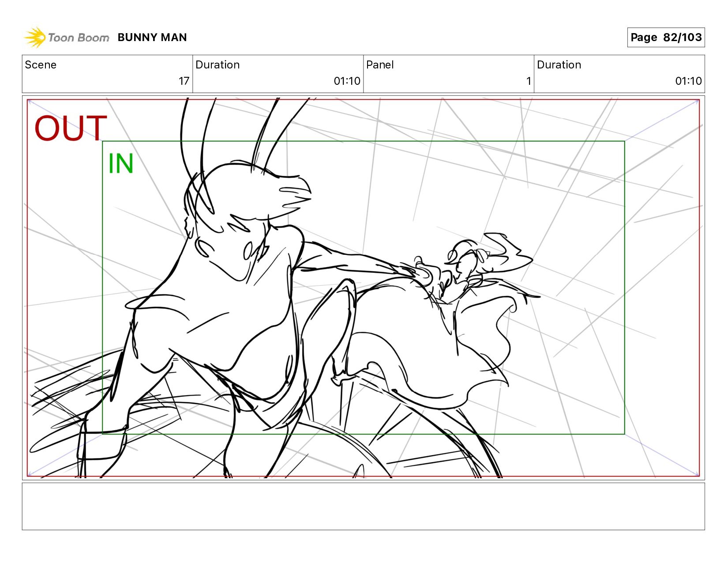Screen dimensions: 728x563
Task: Click the BUNNY MAN project title
Action: (152, 38)
